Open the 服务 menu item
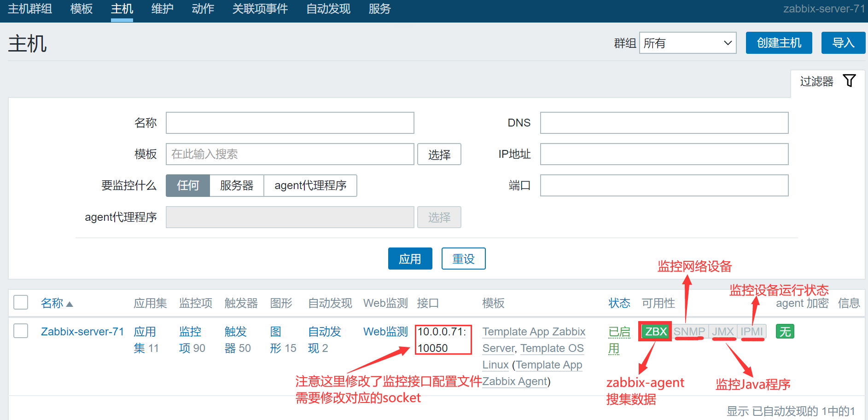The height and width of the screenshot is (420, 868). 380,9
